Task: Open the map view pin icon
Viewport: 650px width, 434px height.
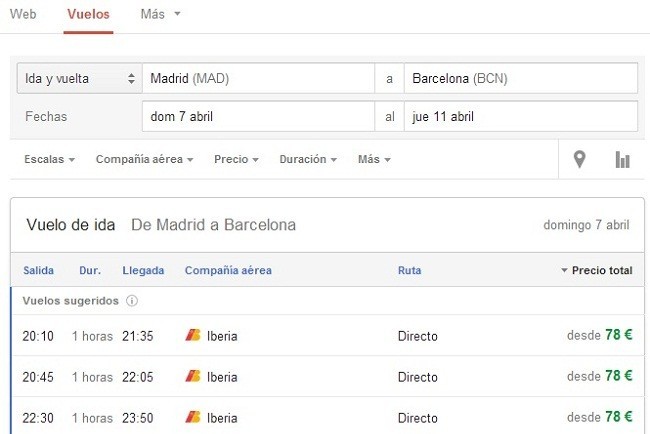Action: pyautogui.click(x=579, y=159)
